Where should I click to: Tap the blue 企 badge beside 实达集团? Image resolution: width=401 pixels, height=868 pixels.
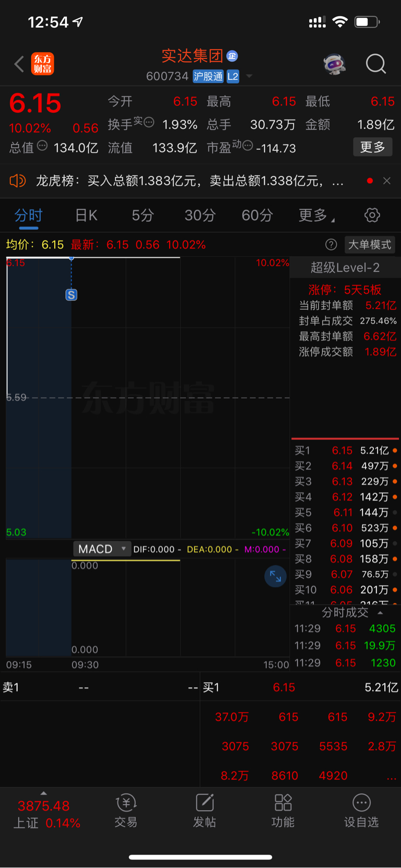pos(232,56)
